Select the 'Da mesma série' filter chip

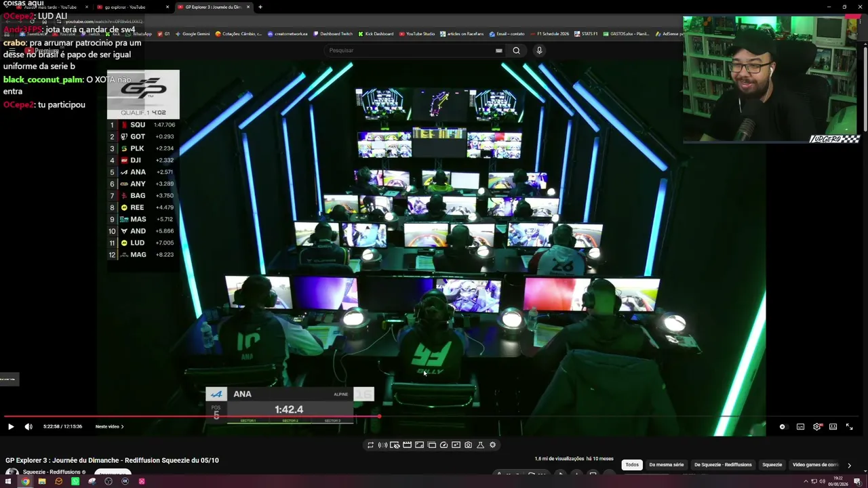tap(666, 465)
